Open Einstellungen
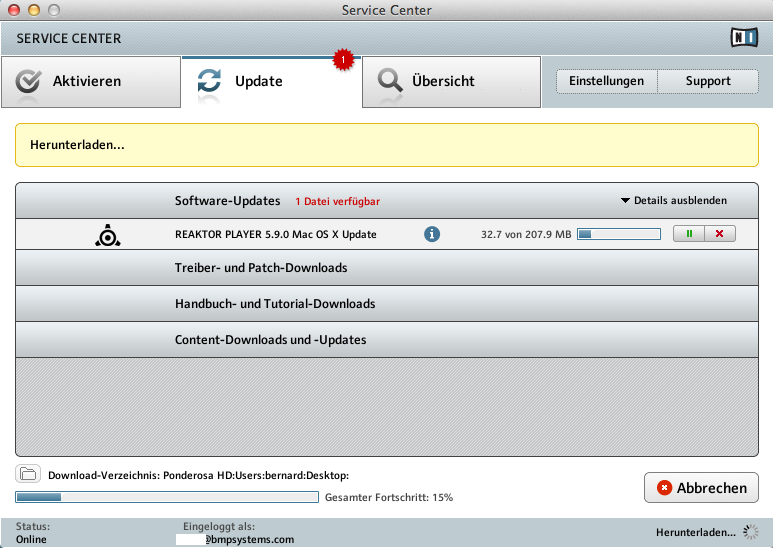Image resolution: width=773 pixels, height=548 pixels. pos(607,81)
